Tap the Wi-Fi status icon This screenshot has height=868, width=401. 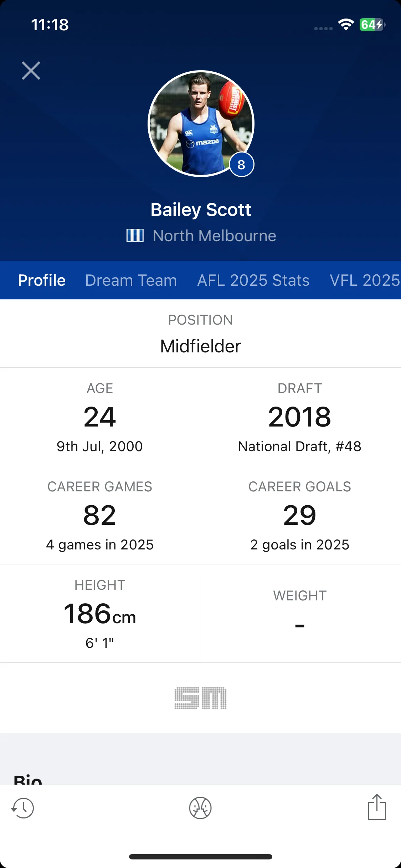coord(346,25)
